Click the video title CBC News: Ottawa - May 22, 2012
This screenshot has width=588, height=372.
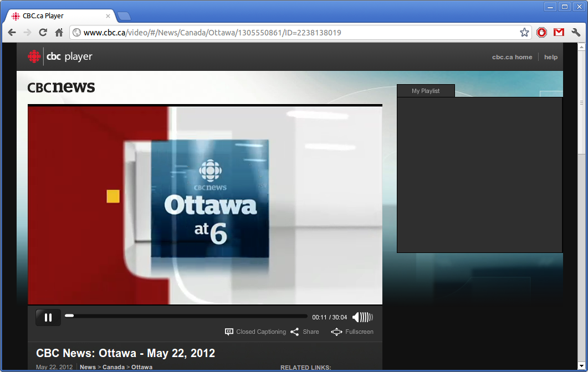point(126,353)
